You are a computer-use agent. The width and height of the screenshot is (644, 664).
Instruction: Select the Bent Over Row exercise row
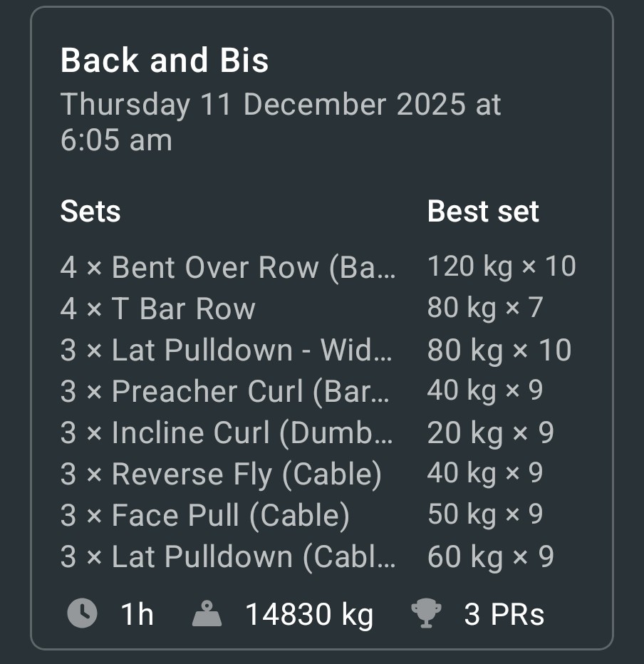[227, 267]
